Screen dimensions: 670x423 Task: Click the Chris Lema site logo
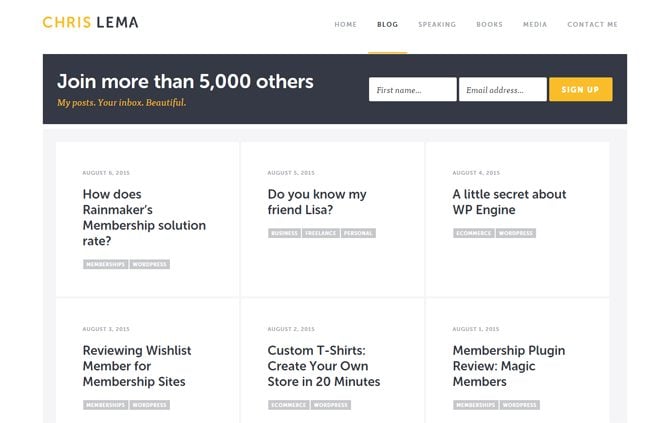91,22
